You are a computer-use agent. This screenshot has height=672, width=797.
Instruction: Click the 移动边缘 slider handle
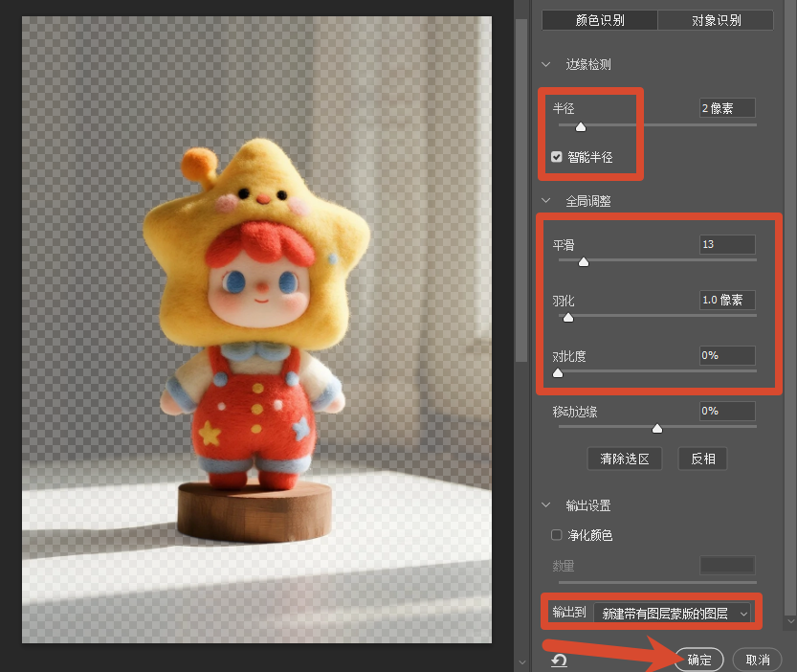click(x=657, y=428)
